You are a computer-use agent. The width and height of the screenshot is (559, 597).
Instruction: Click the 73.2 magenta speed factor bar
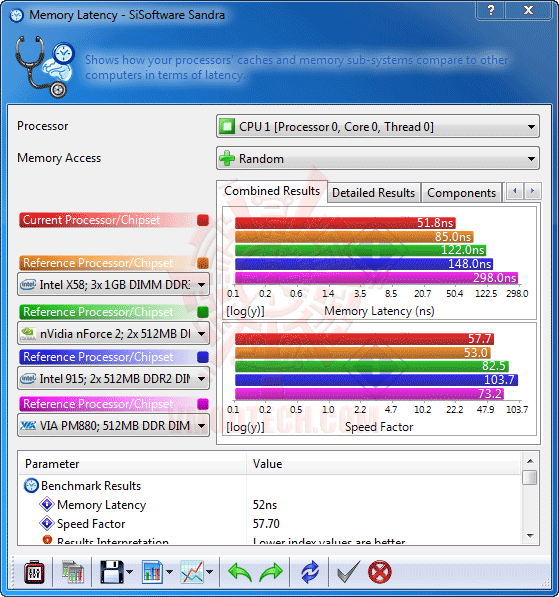(x=369, y=394)
